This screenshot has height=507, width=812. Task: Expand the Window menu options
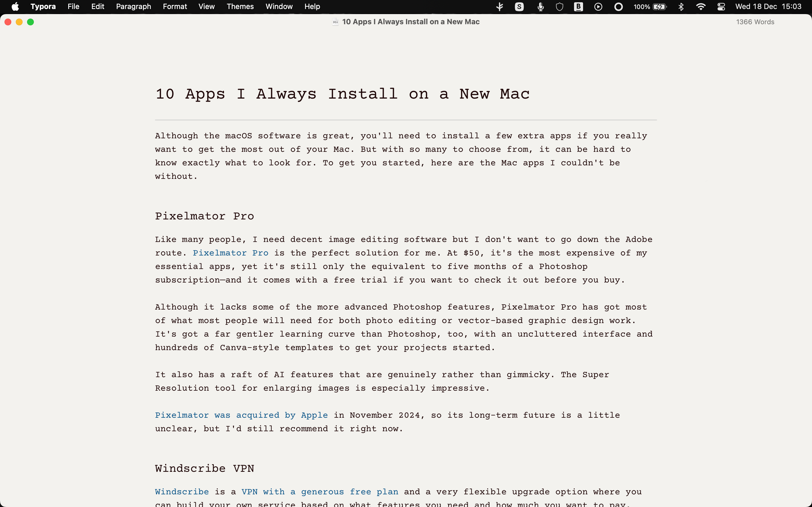point(279,6)
